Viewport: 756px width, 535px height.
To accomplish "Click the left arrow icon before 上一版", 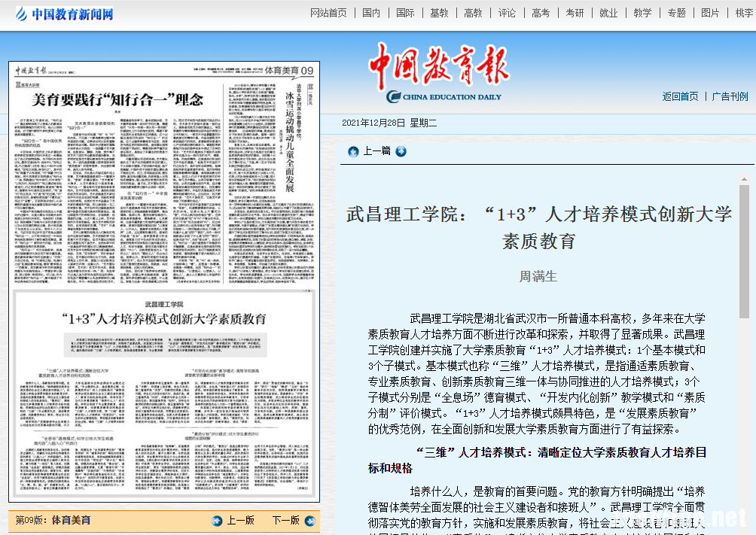I will (x=217, y=521).
